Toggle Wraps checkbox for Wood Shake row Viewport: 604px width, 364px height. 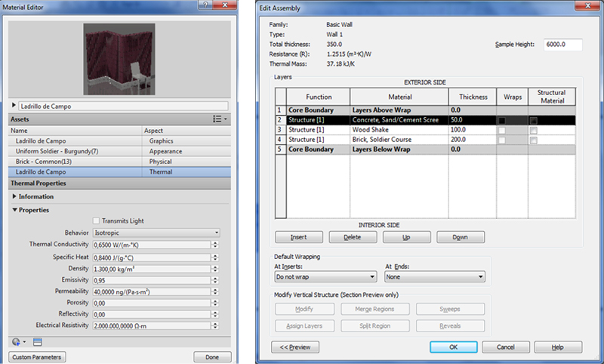pos(501,131)
